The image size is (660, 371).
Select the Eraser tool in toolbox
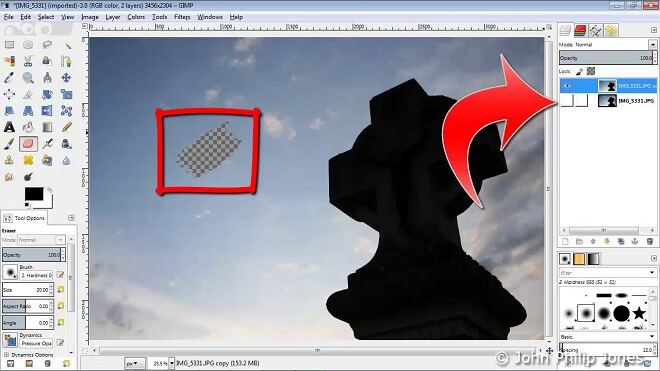coord(28,144)
